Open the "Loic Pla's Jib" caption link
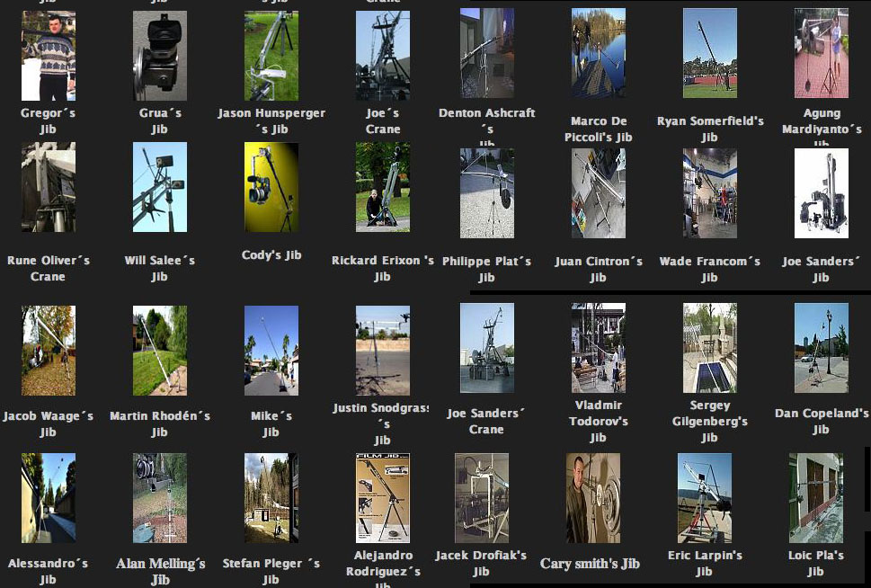The width and height of the screenshot is (871, 588). [816, 563]
